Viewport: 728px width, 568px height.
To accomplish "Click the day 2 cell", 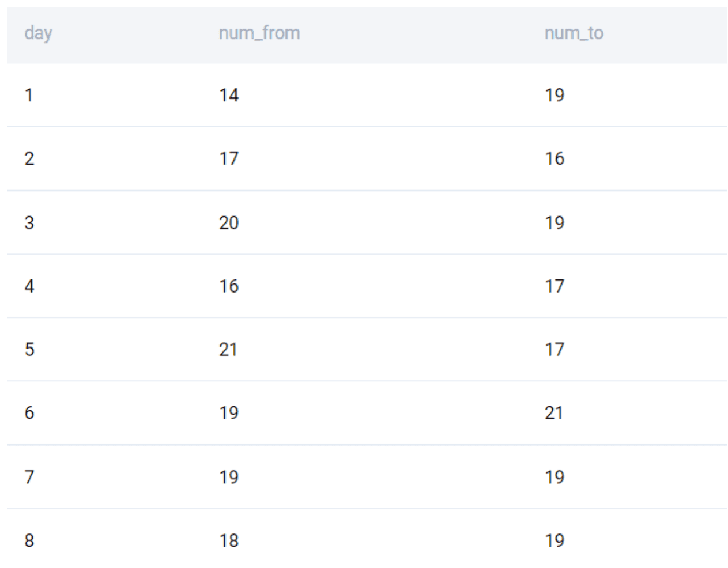I will [x=29, y=158].
